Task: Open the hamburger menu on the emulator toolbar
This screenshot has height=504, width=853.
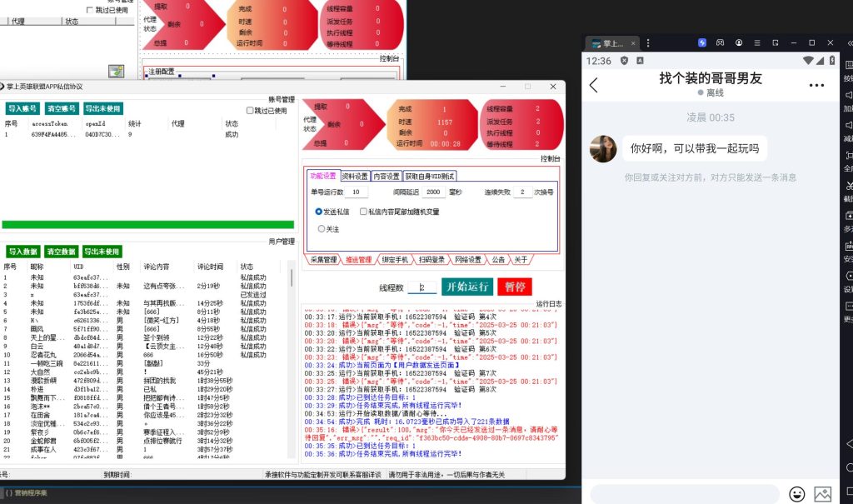Action: 756,42
